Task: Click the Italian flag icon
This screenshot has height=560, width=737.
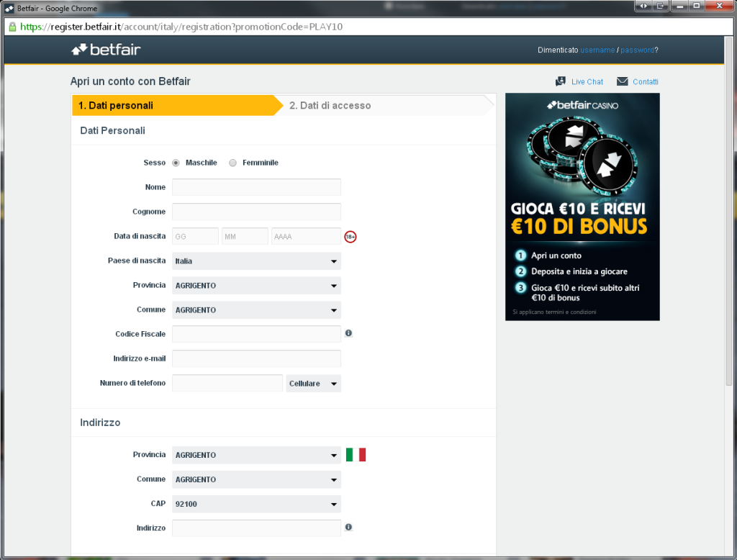Action: (356, 455)
